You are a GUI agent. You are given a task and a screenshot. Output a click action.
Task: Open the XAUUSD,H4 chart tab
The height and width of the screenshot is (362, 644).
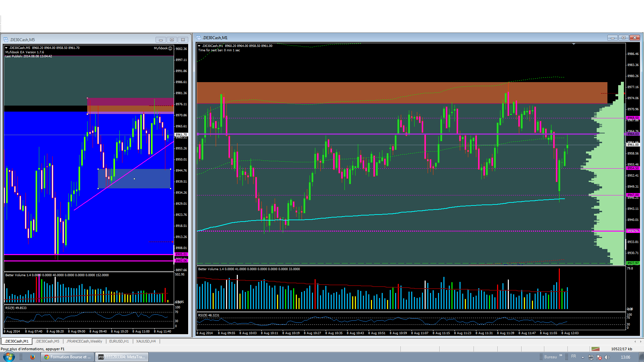click(x=146, y=341)
